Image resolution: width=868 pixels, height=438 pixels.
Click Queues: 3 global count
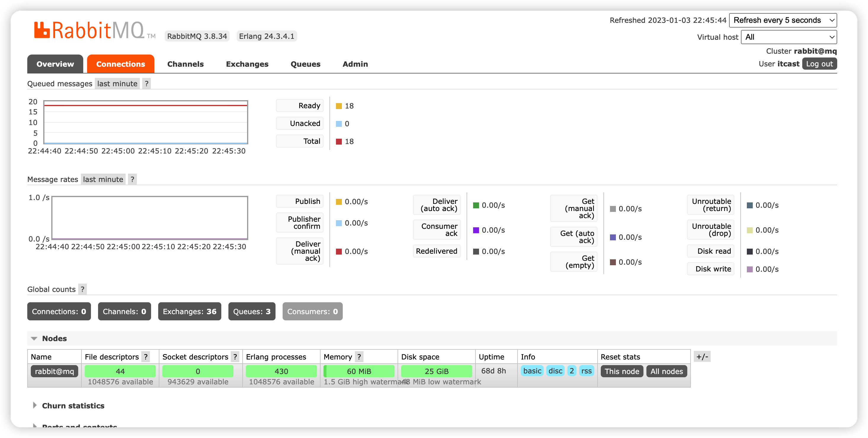pyautogui.click(x=252, y=311)
